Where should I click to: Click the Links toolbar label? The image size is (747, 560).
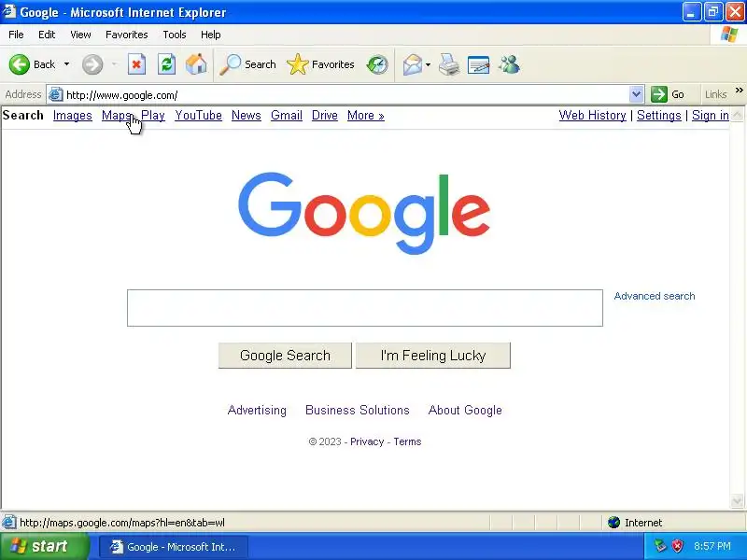716,94
